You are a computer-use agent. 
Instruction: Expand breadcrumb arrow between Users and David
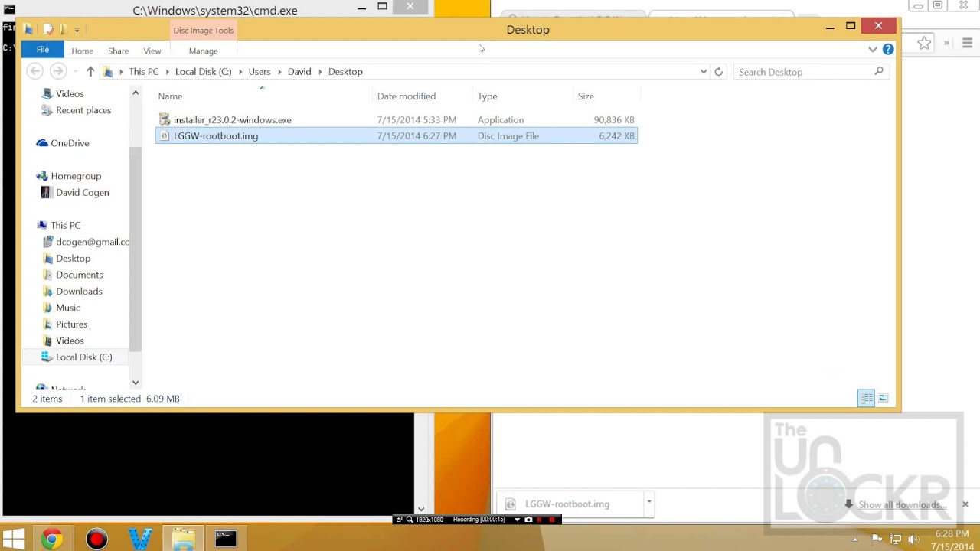(279, 72)
